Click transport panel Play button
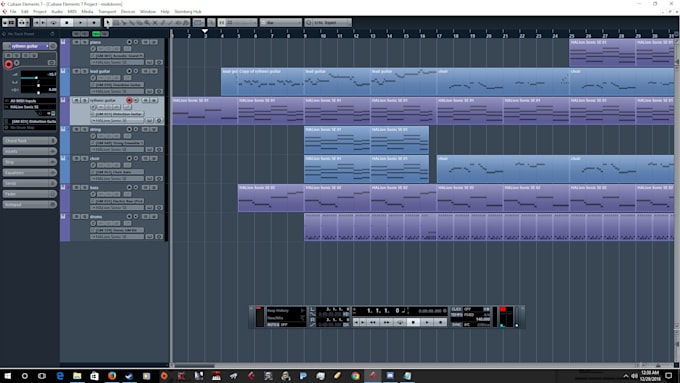This screenshot has height=383, width=680. (x=427, y=322)
